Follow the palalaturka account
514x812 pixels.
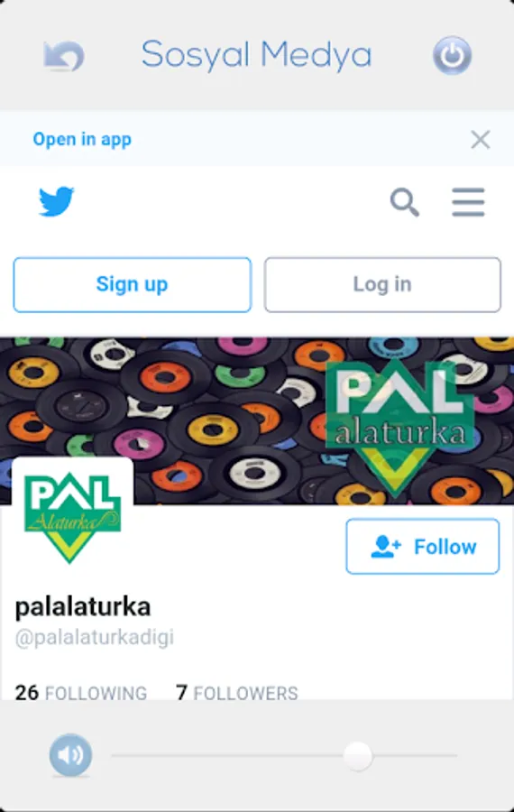422,547
